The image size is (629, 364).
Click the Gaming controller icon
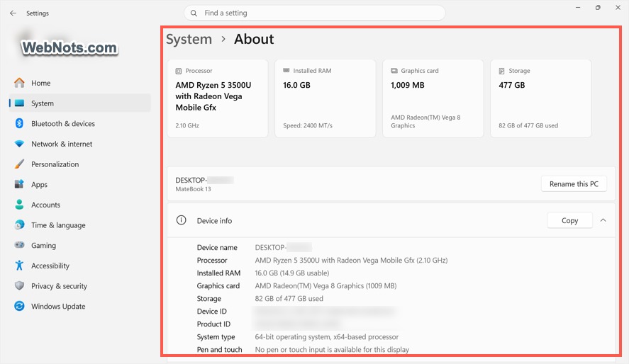tap(19, 245)
